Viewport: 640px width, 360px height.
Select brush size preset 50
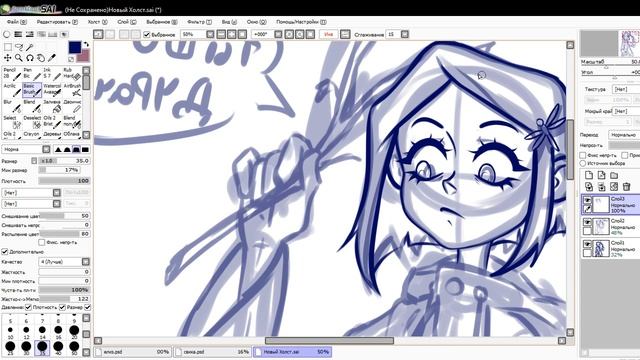pyautogui.click(x=74, y=347)
